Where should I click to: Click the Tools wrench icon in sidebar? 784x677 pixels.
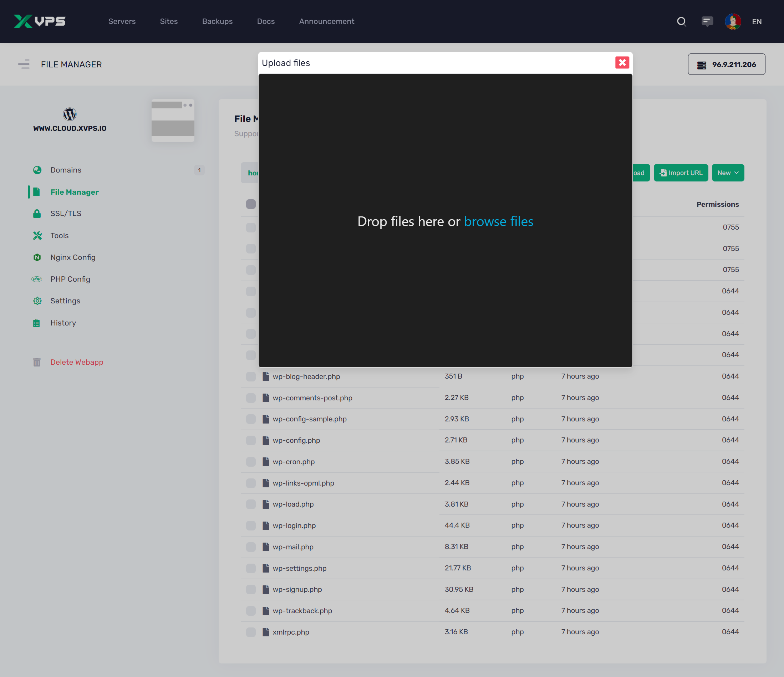pyautogui.click(x=37, y=235)
